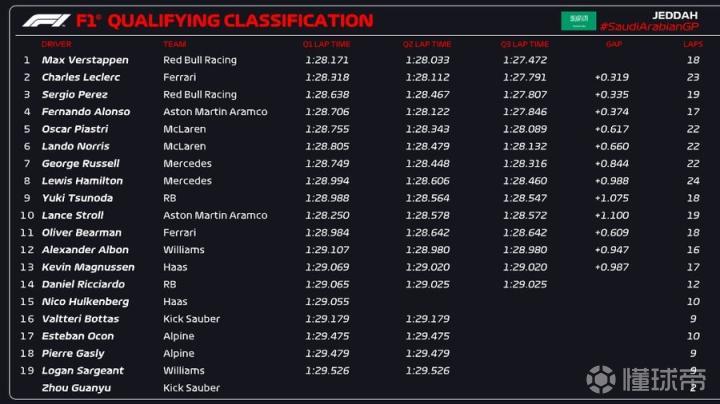
Task: Click Lance Stroll's +1.100 gap value
Action: [611, 215]
